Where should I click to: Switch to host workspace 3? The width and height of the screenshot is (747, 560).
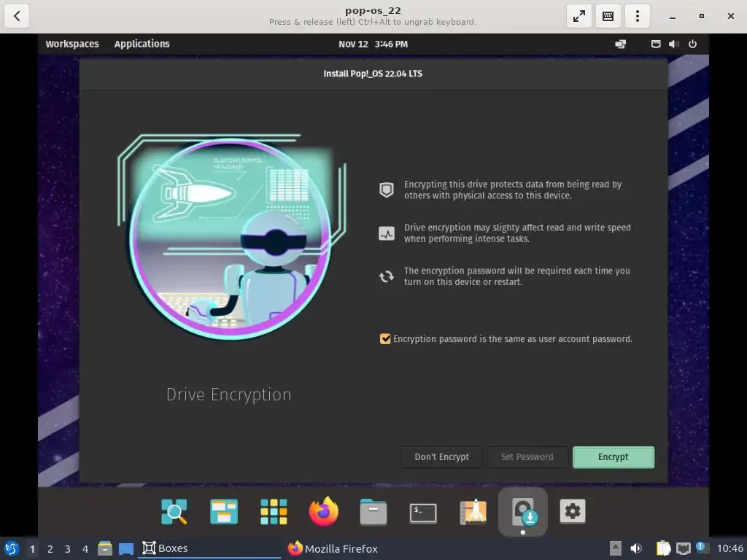coord(68,549)
